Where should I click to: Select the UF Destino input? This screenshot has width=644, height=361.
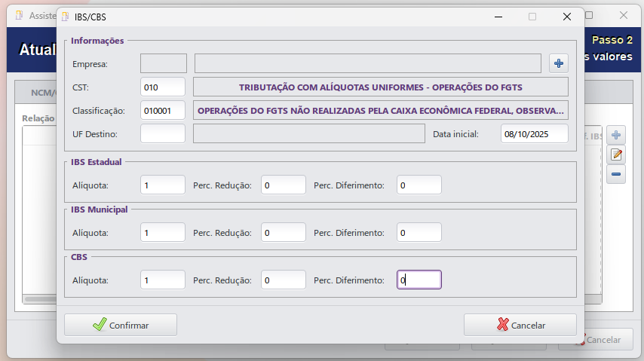(163, 133)
